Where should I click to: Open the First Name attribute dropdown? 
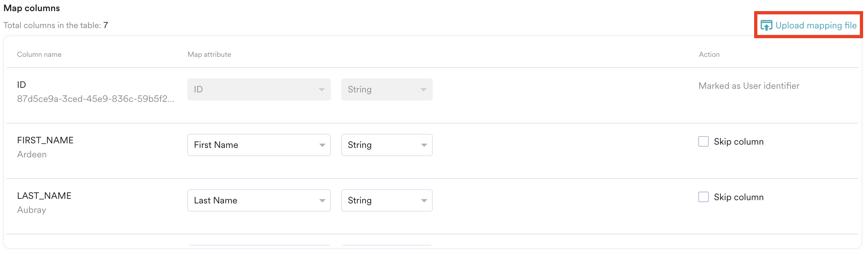pos(258,145)
